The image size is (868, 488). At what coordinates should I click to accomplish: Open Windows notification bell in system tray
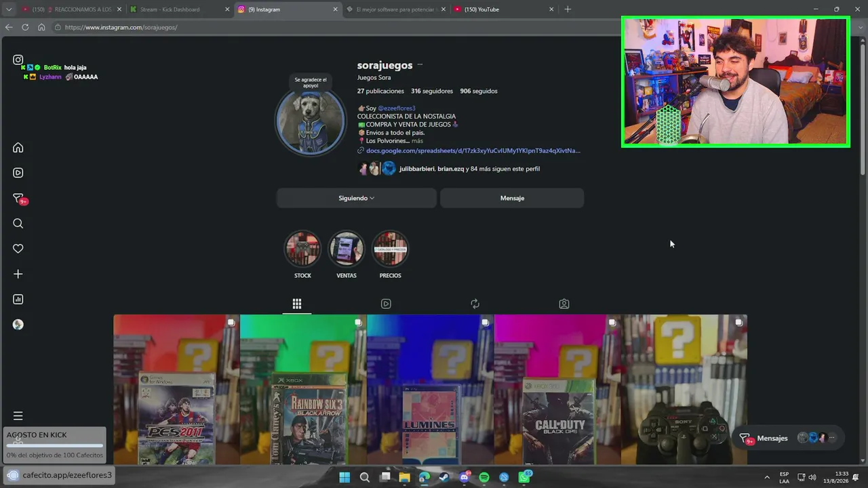856,477
